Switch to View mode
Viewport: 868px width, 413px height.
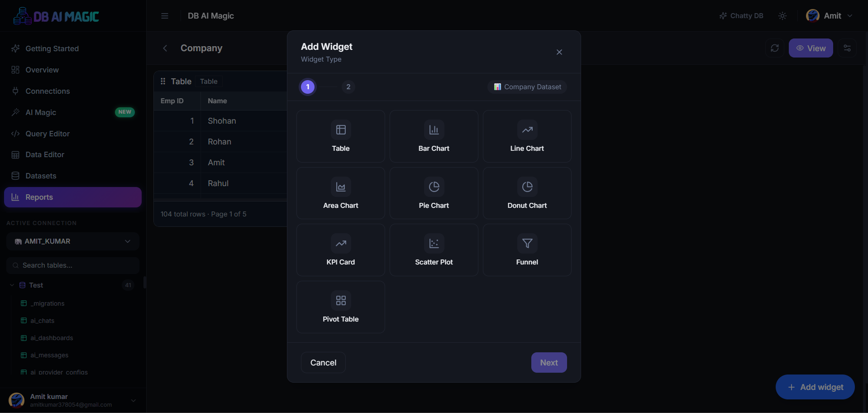click(x=811, y=48)
